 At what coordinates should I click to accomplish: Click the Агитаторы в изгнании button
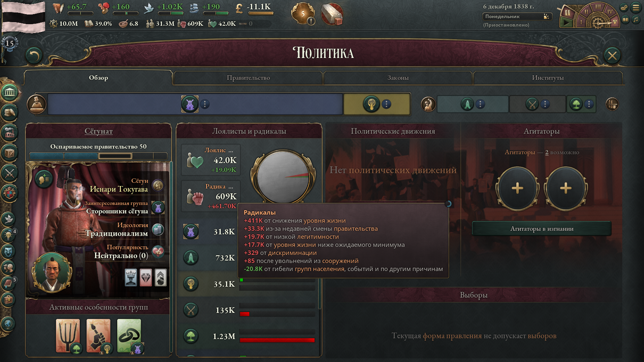click(542, 229)
